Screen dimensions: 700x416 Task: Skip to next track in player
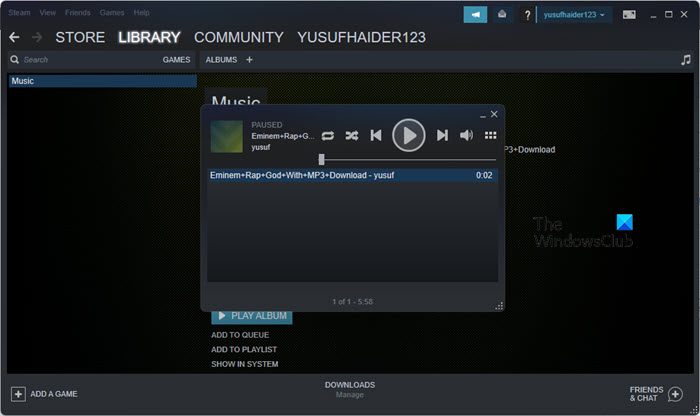point(442,135)
